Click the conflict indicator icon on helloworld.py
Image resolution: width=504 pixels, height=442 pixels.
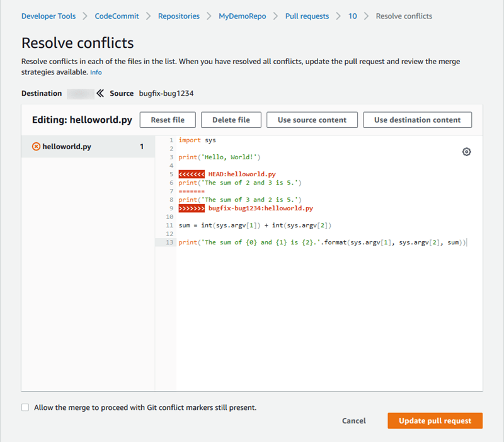click(x=37, y=146)
